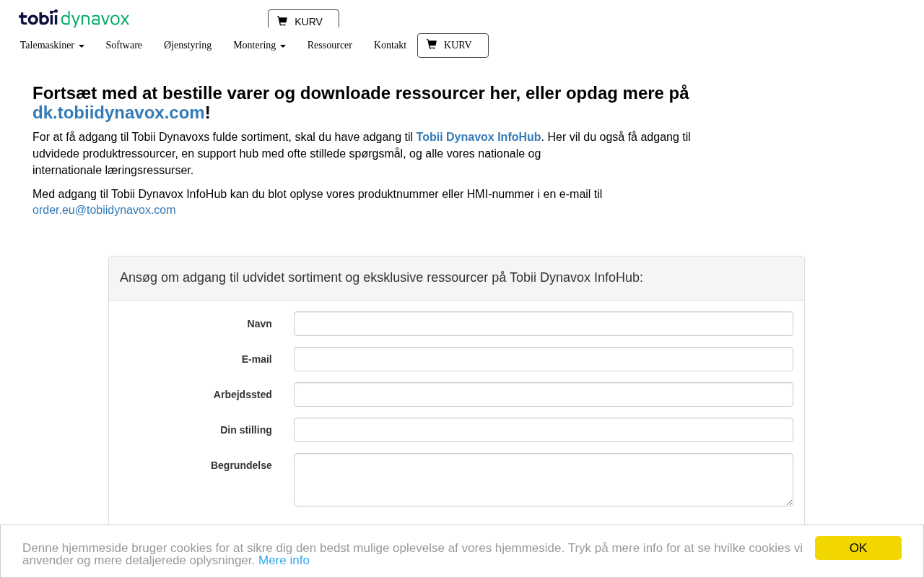The image size is (924, 578).
Task: Click the cart icon beside Kontakt
Action: (432, 45)
